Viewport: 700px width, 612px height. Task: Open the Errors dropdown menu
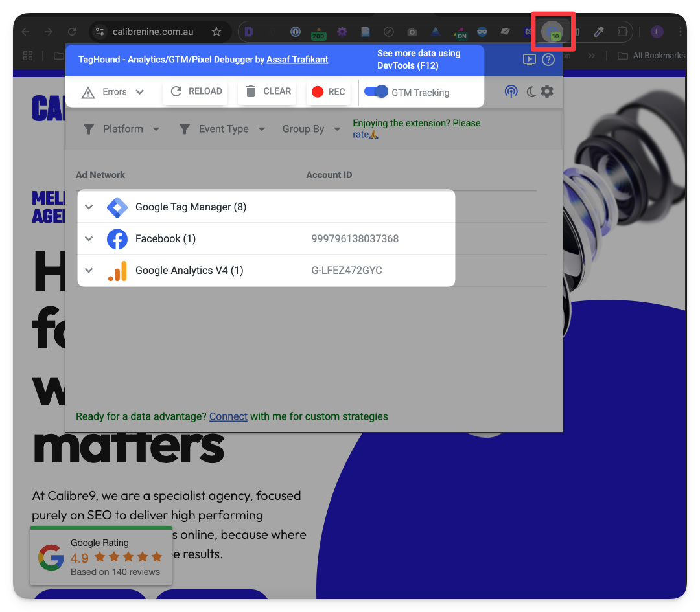114,92
